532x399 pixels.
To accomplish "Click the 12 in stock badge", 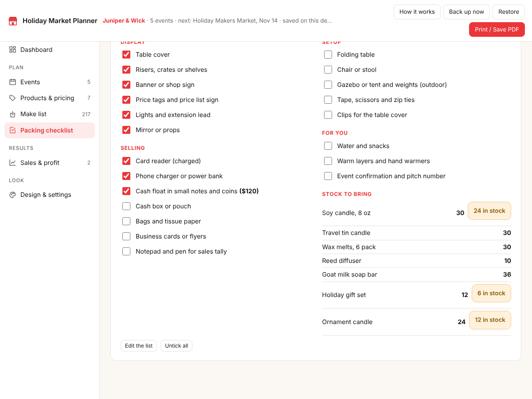I will pyautogui.click(x=490, y=320).
